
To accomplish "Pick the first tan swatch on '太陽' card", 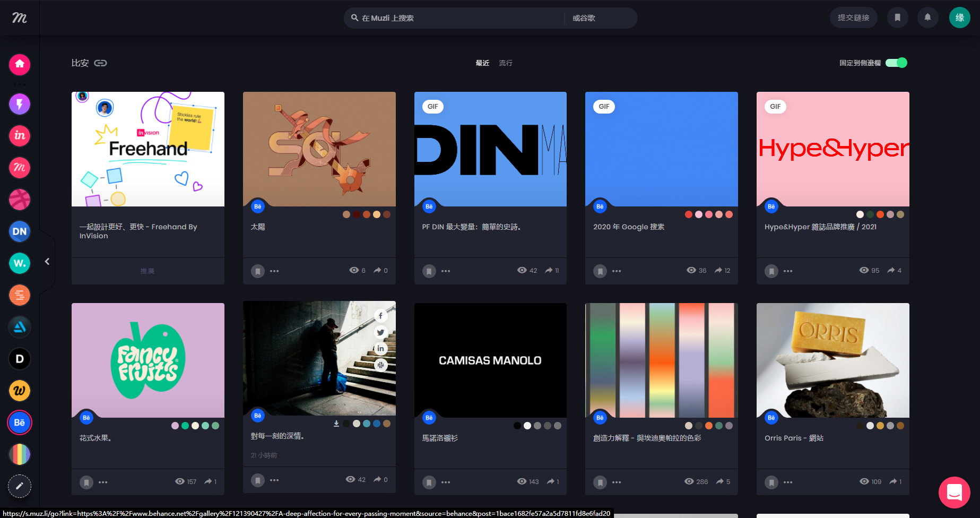I will coord(346,214).
